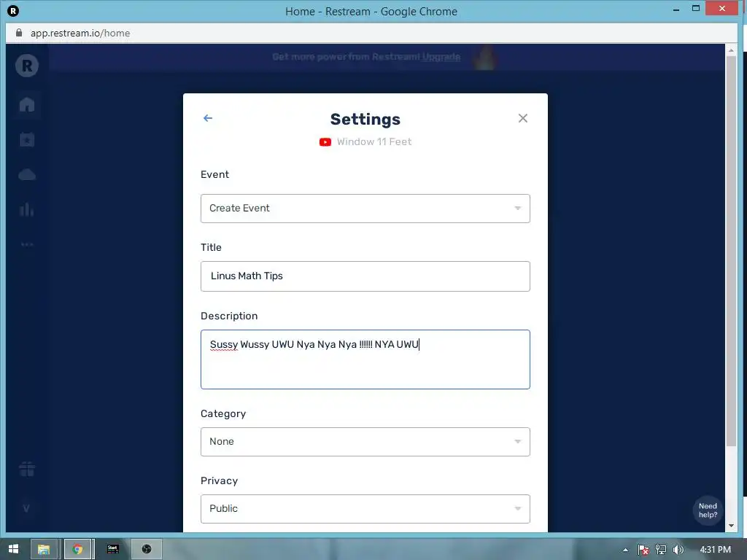
Task: Open the Events calendar icon in sidebar
Action: coord(27,139)
